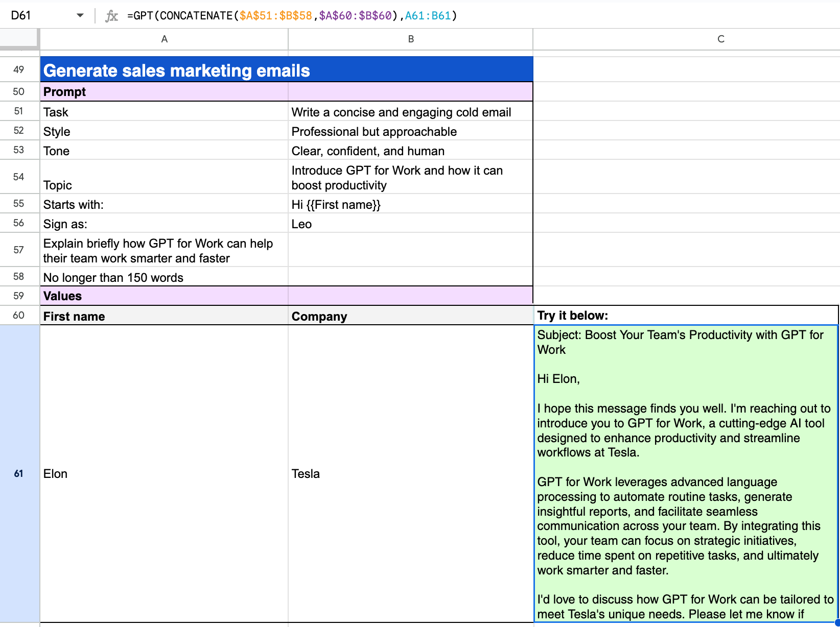The height and width of the screenshot is (627, 840).
Task: Open the Name box dropdown arrow
Action: 80,15
